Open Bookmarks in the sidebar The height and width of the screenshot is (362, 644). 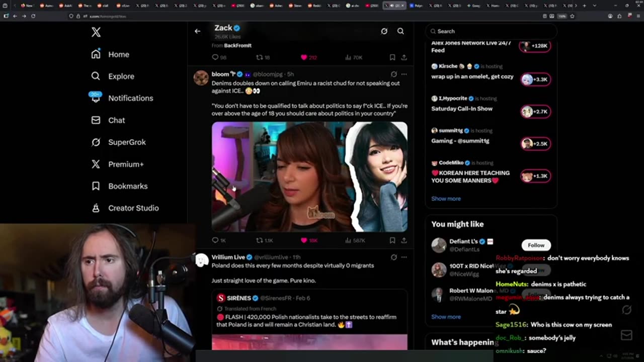coord(119,186)
